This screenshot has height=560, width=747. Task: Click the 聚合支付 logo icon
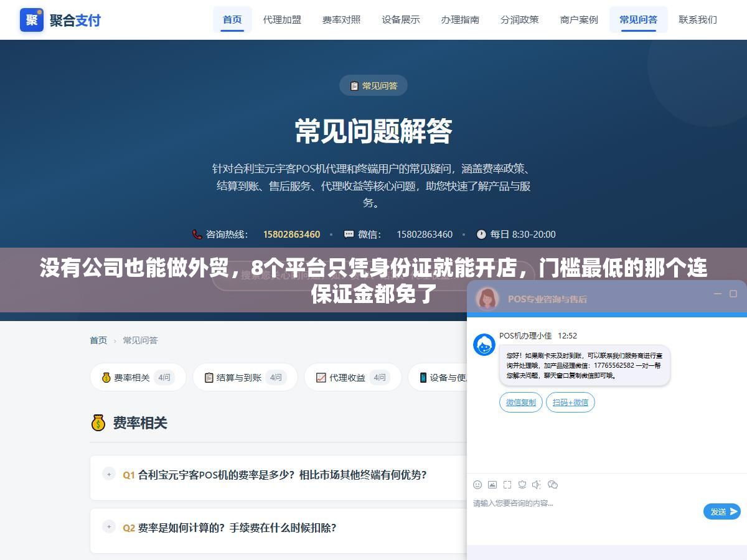point(32,20)
